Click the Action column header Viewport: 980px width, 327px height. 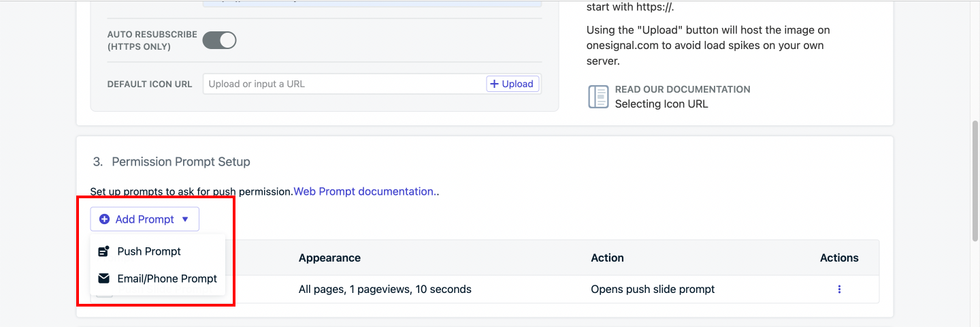click(x=607, y=258)
